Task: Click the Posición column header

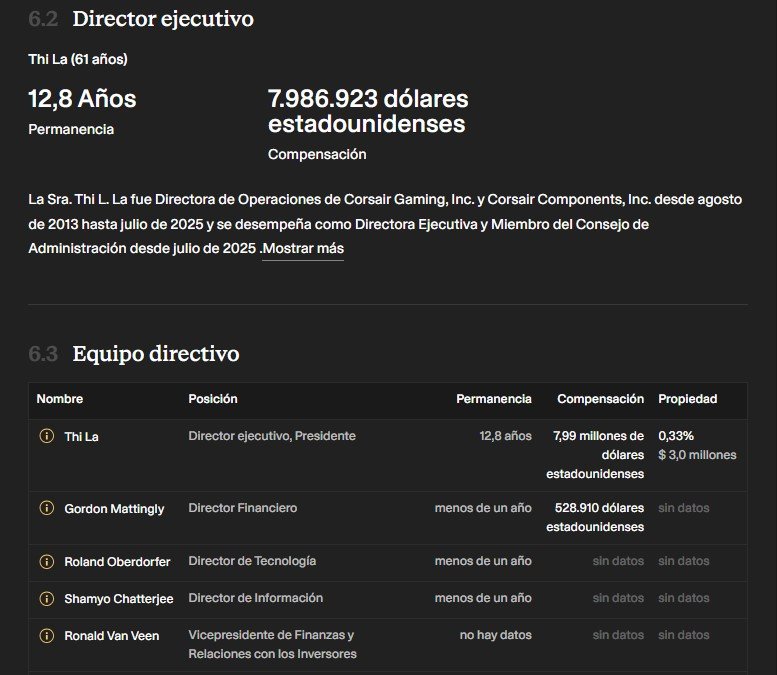Action: [213, 399]
